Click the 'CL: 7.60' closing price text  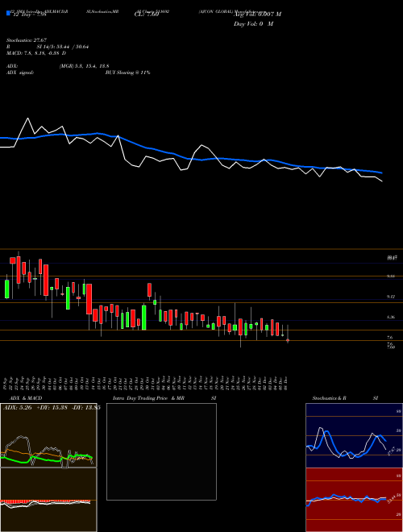click(147, 15)
